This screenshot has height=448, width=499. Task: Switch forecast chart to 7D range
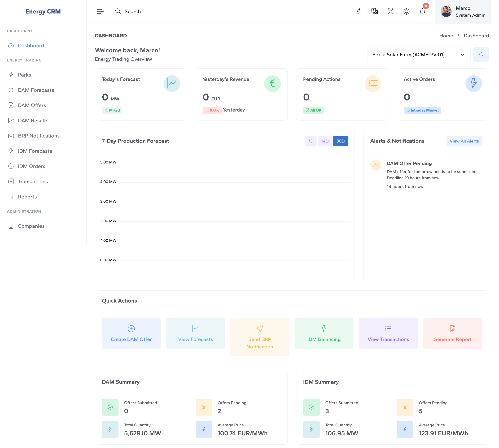click(x=310, y=141)
